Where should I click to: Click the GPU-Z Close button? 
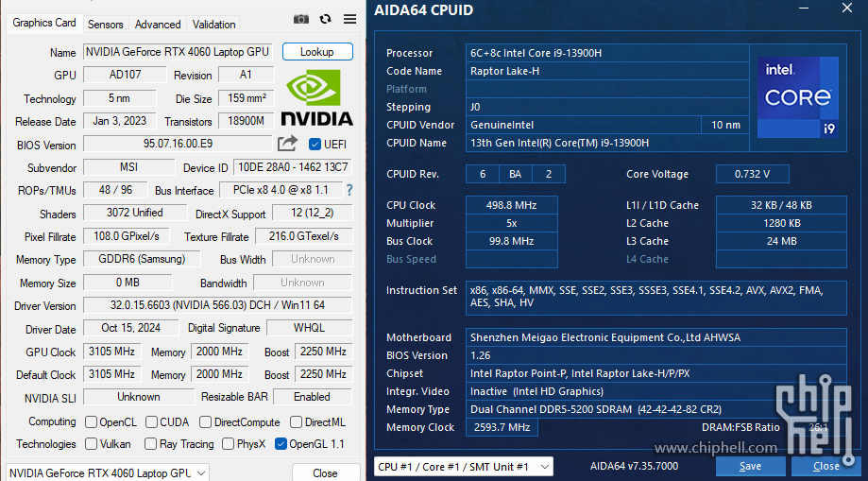point(325,472)
